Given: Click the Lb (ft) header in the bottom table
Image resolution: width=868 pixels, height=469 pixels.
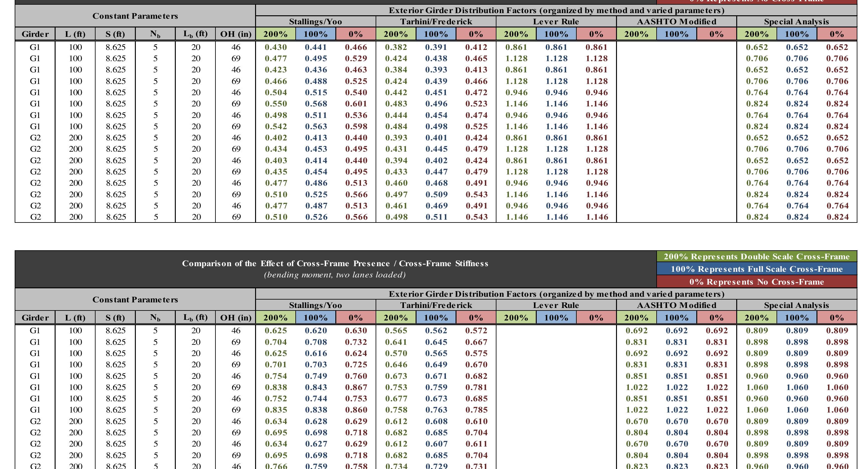Looking at the screenshot, I should (x=195, y=317).
